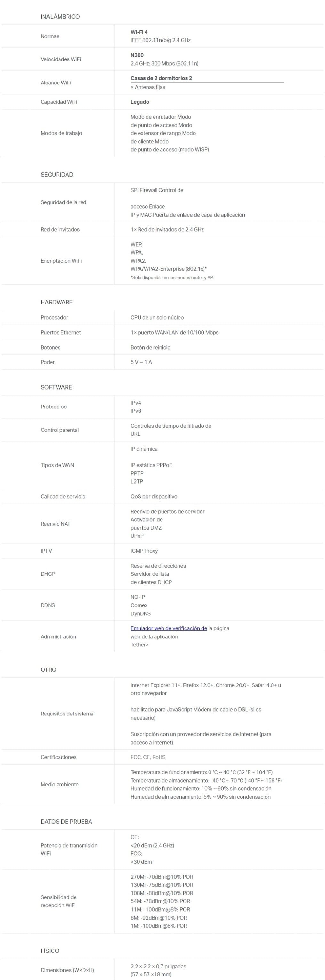Select the Wi-Fi 4 standards text
Image resolution: width=325 pixels, height=980 pixels.
tap(139, 32)
